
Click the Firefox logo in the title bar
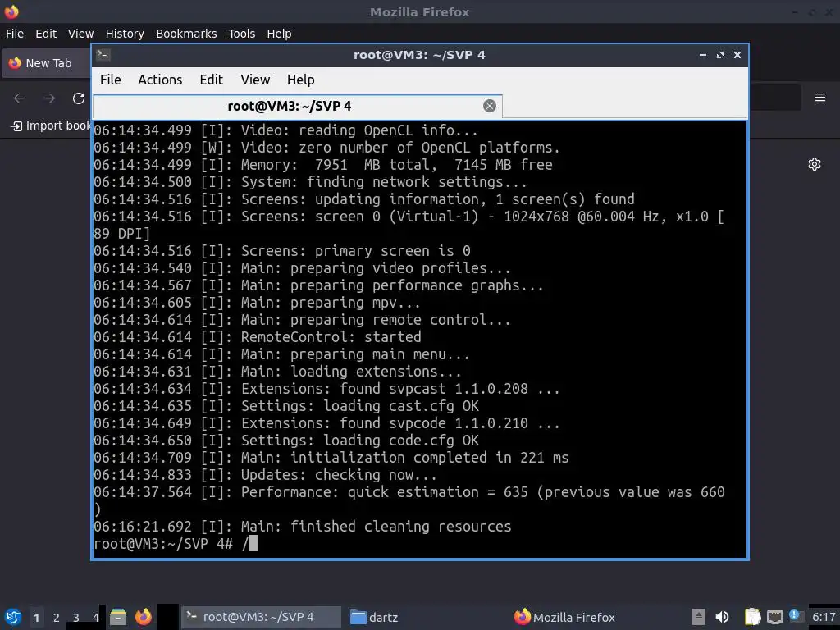point(11,11)
